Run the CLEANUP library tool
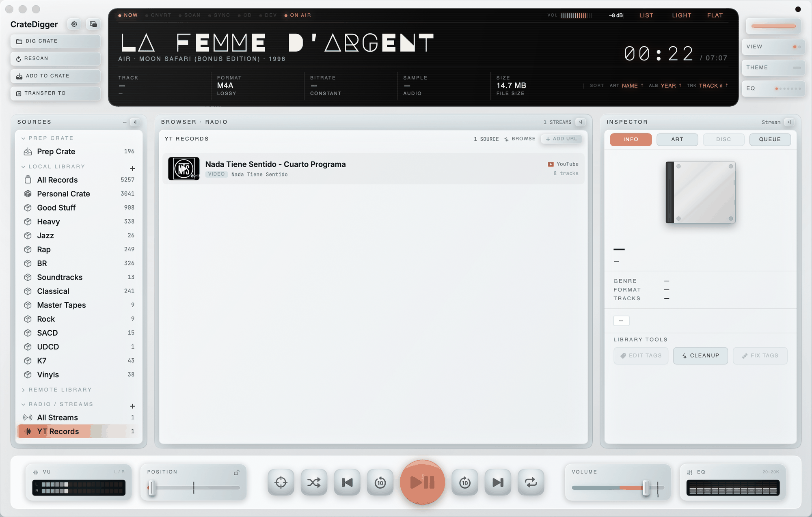Image resolution: width=812 pixels, height=517 pixels. (700, 355)
